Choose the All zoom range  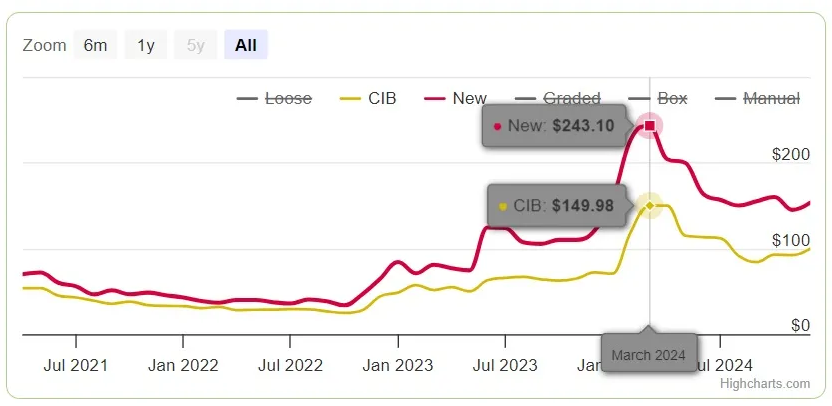point(246,45)
